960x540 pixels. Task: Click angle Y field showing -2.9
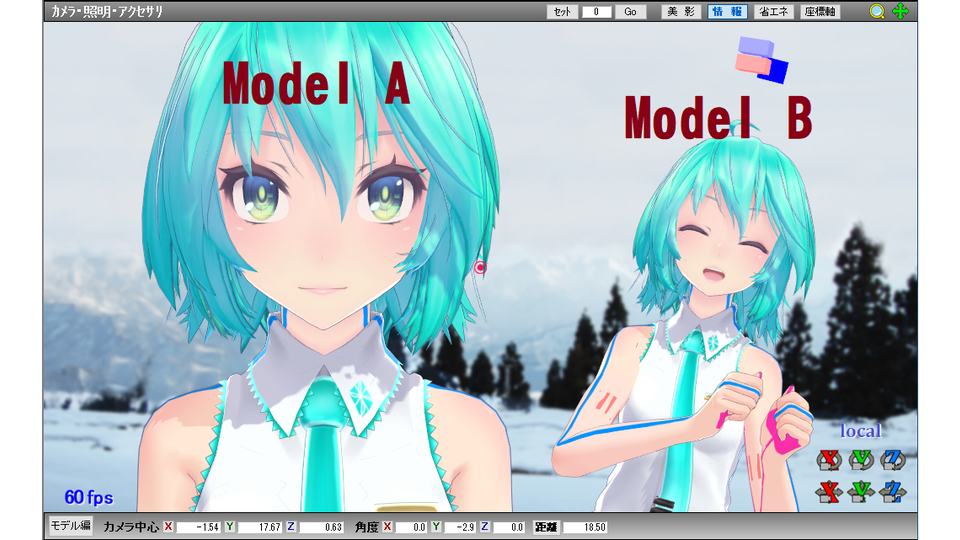point(459,527)
